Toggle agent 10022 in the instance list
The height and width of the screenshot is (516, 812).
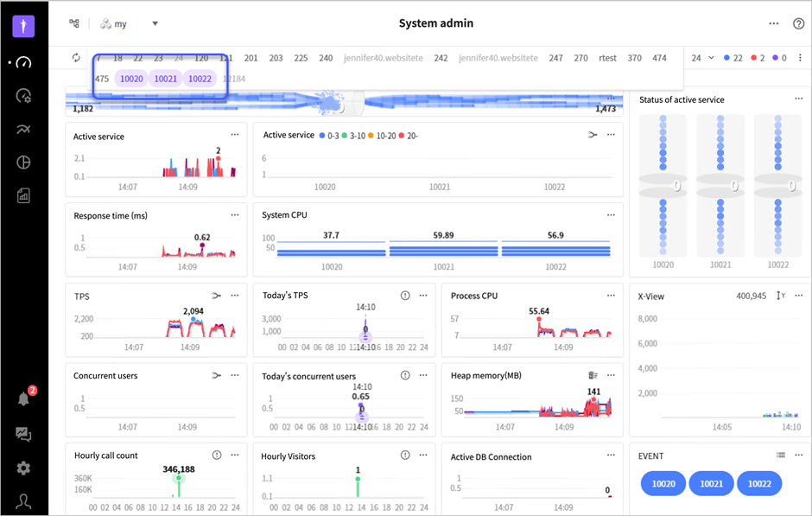coord(200,79)
